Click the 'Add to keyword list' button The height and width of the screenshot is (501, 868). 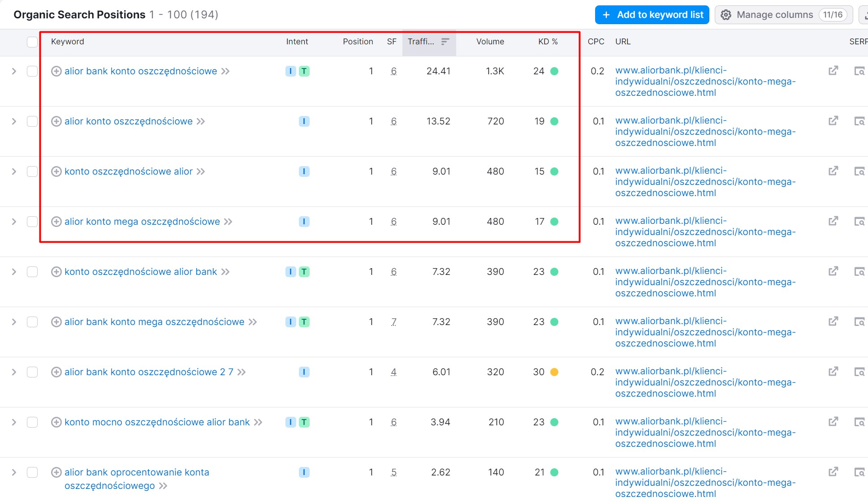pyautogui.click(x=652, y=15)
